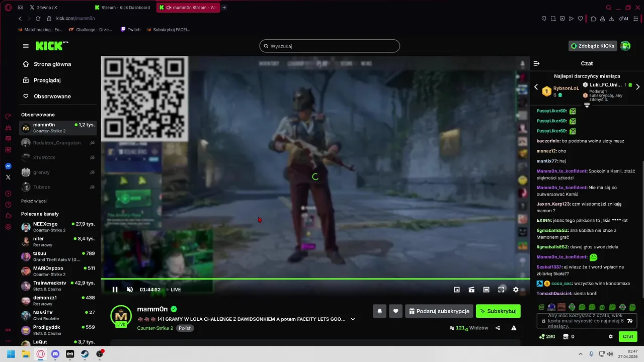Open Trainwreckstv recommended channel

[58, 286]
